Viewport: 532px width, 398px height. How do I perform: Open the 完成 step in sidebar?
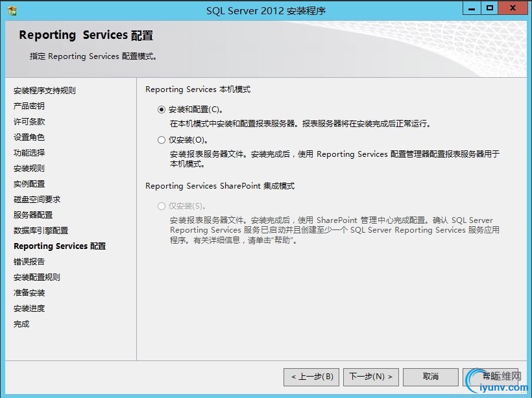tap(21, 324)
